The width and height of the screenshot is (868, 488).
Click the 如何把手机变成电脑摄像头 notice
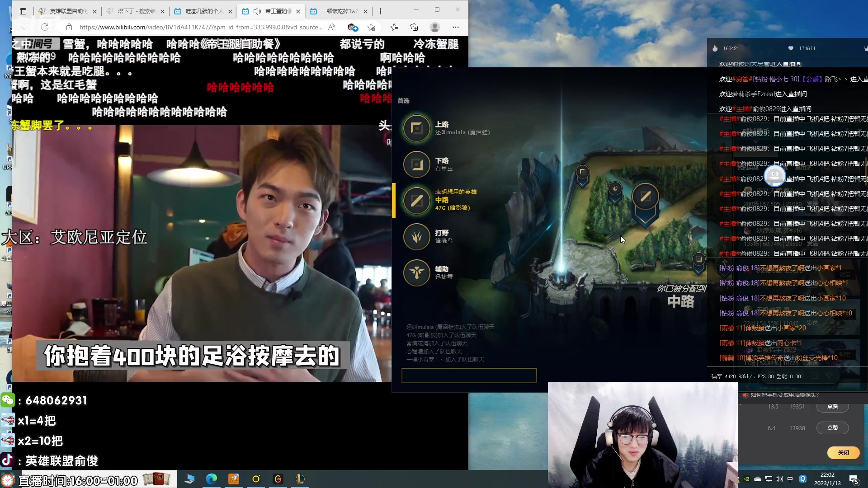coord(784,395)
